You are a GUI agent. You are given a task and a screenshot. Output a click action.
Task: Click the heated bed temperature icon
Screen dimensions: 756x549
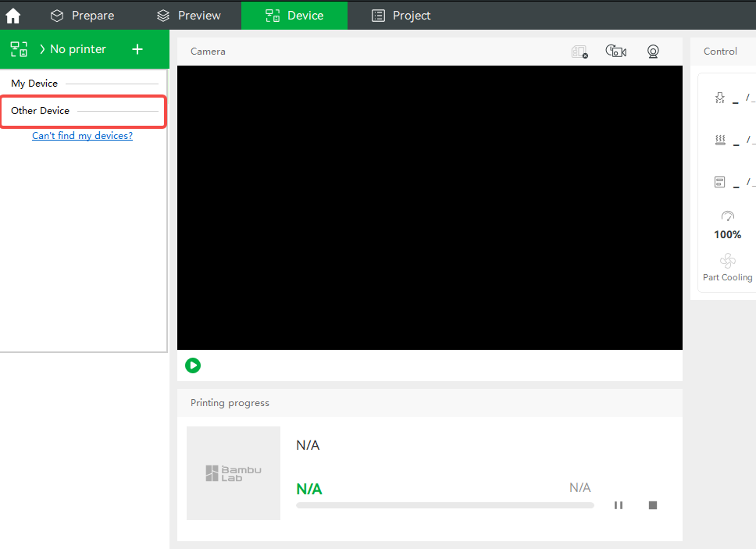[x=720, y=141]
